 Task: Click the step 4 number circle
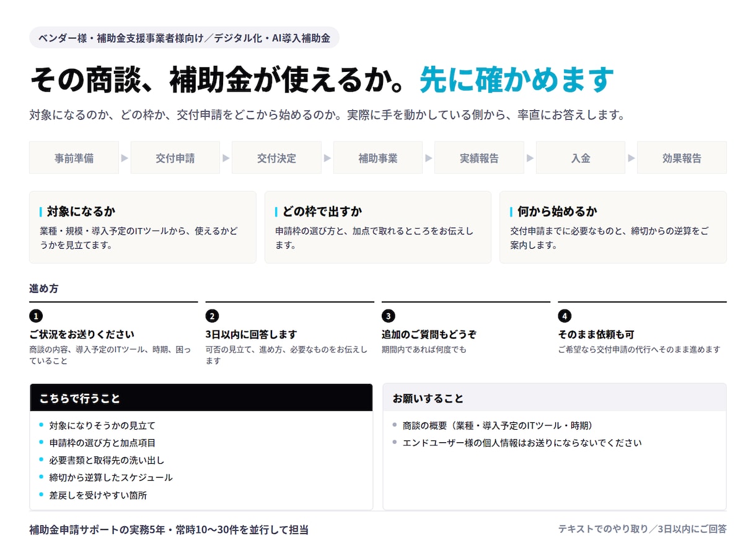click(565, 316)
